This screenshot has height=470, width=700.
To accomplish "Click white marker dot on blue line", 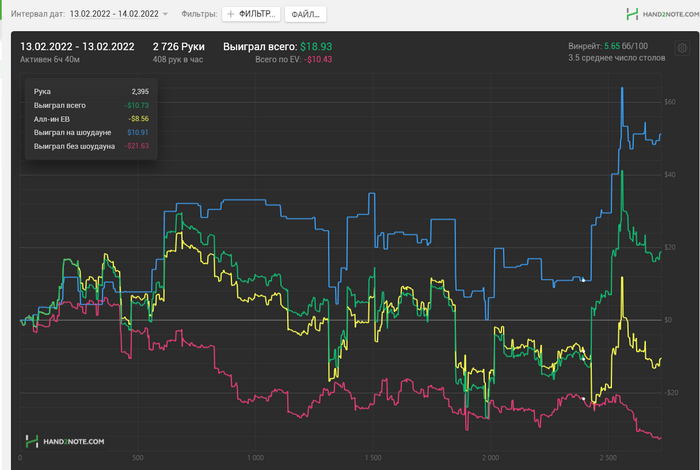I will (584, 280).
